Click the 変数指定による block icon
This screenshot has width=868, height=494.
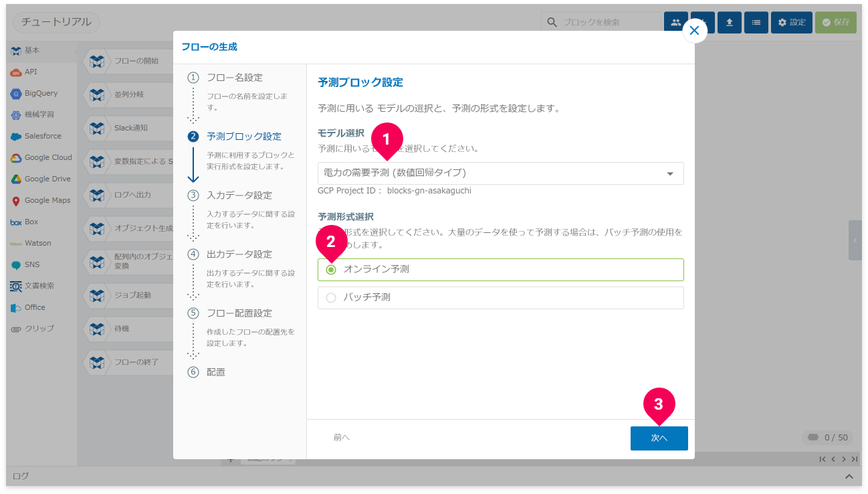98,161
